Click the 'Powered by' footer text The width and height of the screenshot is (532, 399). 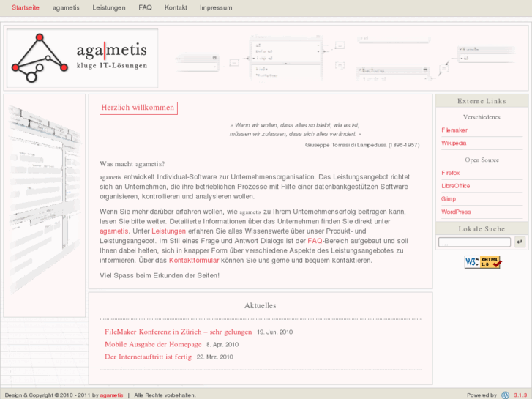click(x=482, y=395)
